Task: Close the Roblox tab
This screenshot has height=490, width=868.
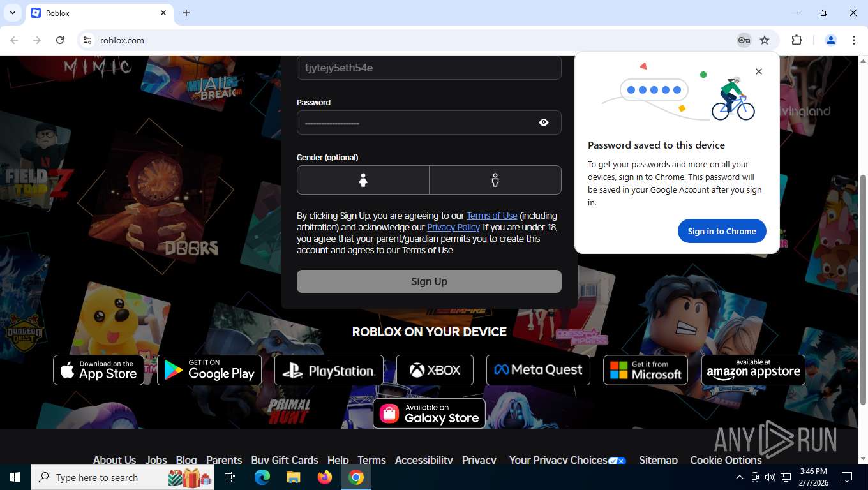Action: [x=163, y=13]
